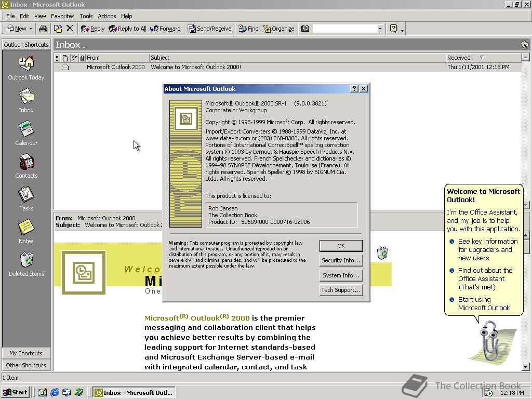532x399 pixels.
Task: Click Send/Receive in the toolbar
Action: (x=210, y=29)
